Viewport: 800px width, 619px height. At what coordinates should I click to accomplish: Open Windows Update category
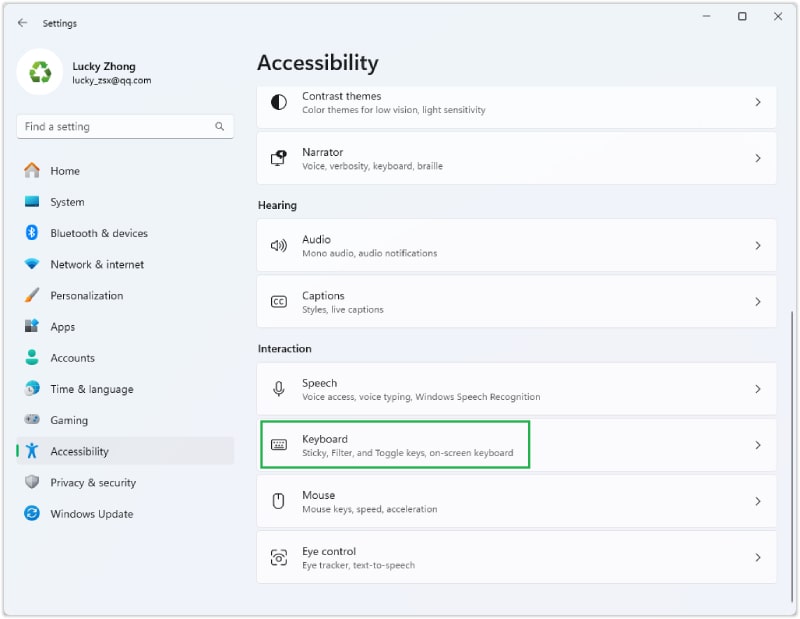tap(126, 513)
